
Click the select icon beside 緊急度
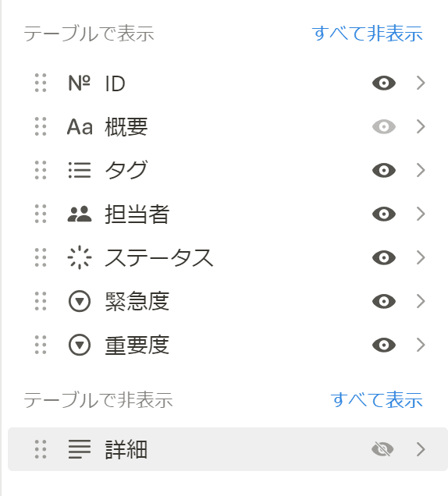click(x=80, y=301)
